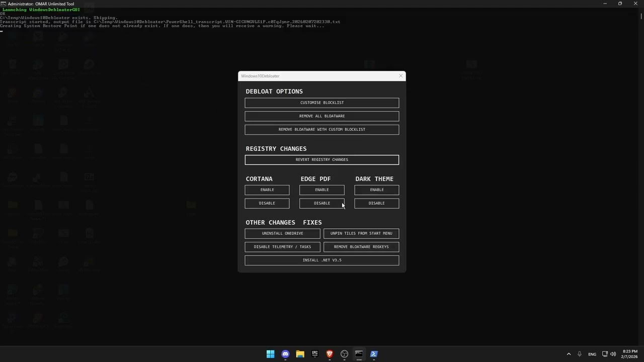
Task: Click Revert Registry Changes
Action: [322, 159]
